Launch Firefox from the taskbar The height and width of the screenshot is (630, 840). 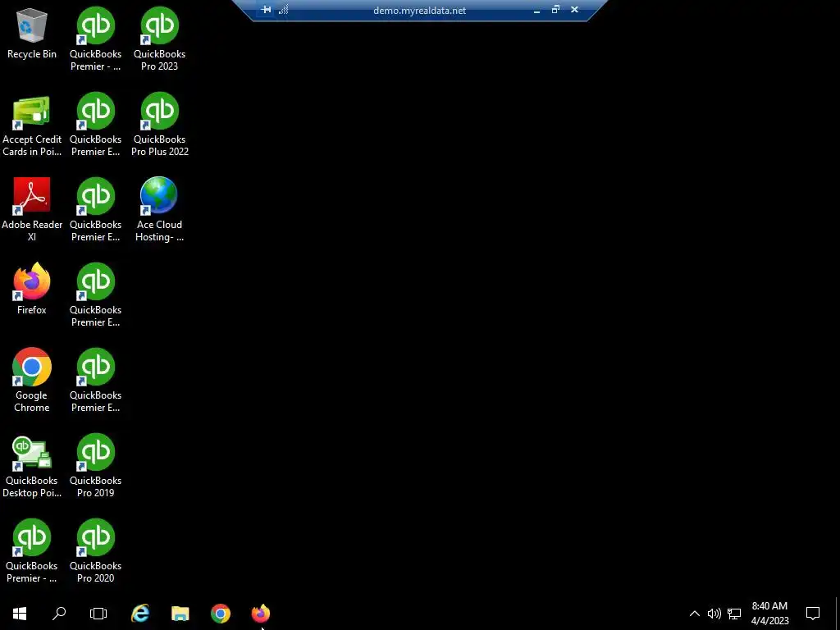pyautogui.click(x=261, y=614)
